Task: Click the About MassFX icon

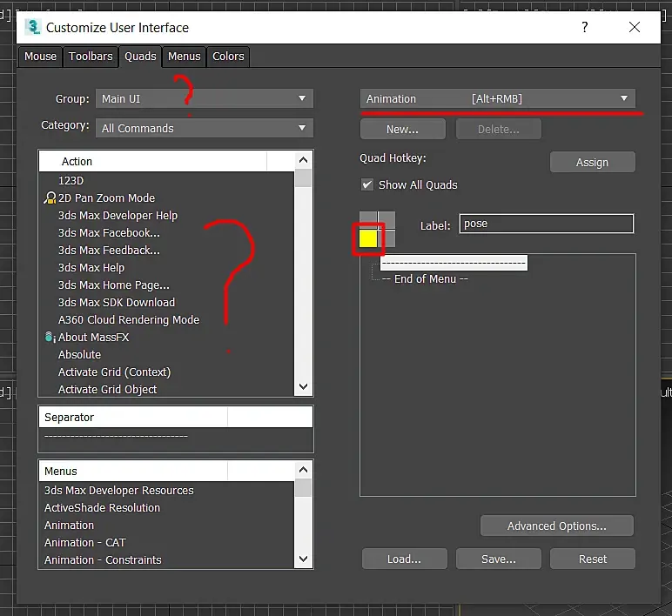Action: click(50, 337)
